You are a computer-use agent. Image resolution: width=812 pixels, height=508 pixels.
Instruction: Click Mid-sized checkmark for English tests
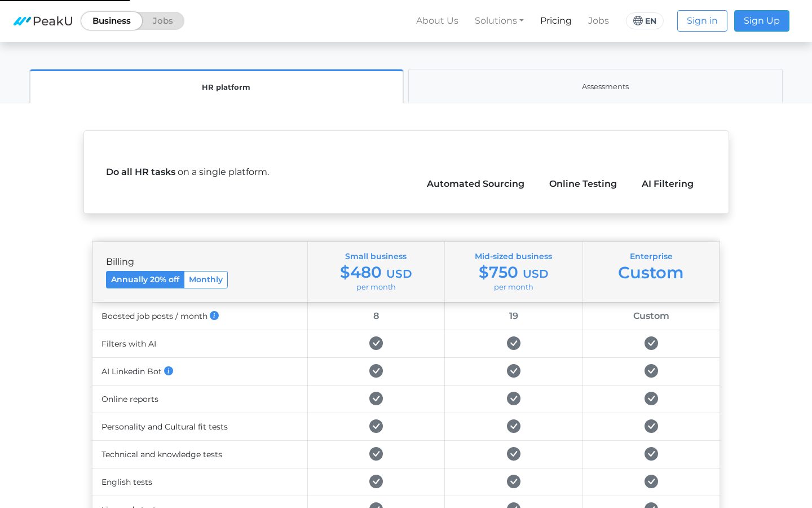click(514, 481)
